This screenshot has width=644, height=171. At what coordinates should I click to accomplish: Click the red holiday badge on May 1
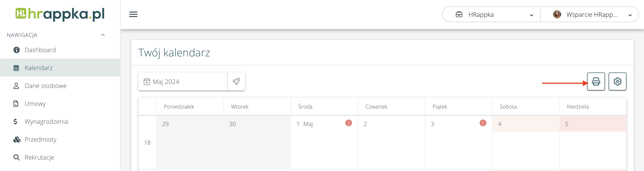click(348, 123)
